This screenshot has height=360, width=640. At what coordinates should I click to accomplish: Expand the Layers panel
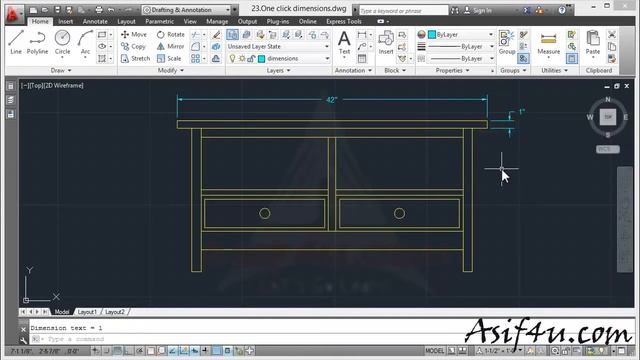[x=278, y=71]
